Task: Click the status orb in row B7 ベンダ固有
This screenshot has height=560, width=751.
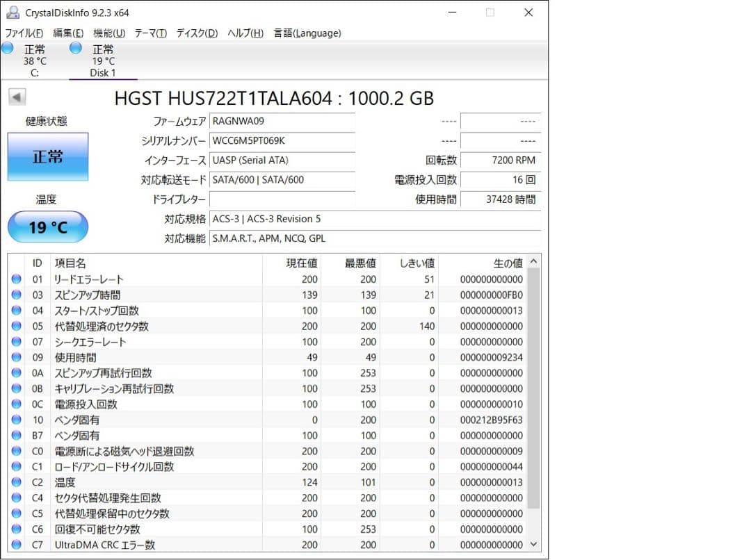Action: point(16,435)
